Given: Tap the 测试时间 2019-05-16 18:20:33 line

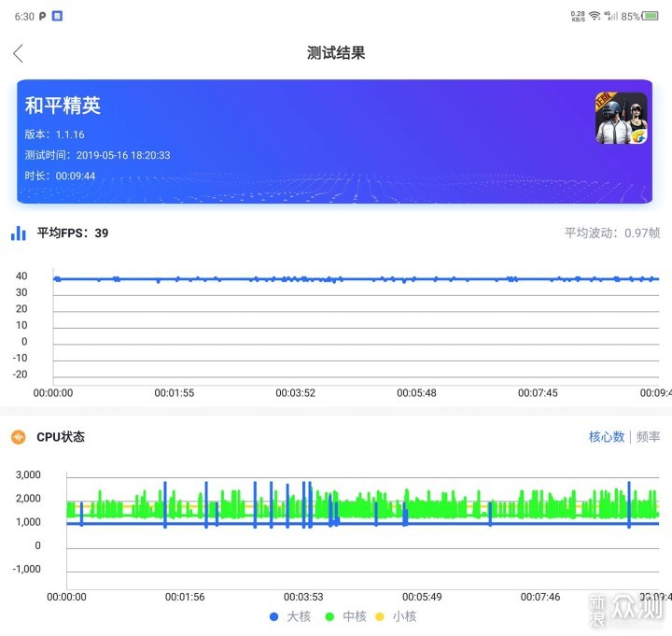Looking at the screenshot, I should [97, 155].
